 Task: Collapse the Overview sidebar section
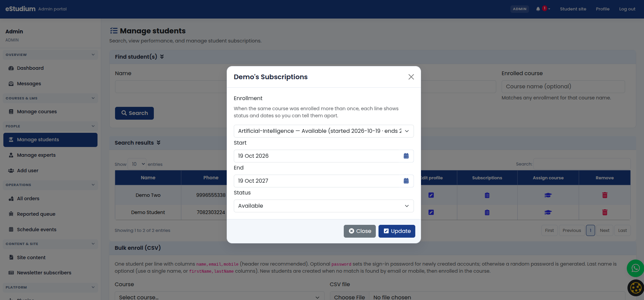[x=50, y=55]
